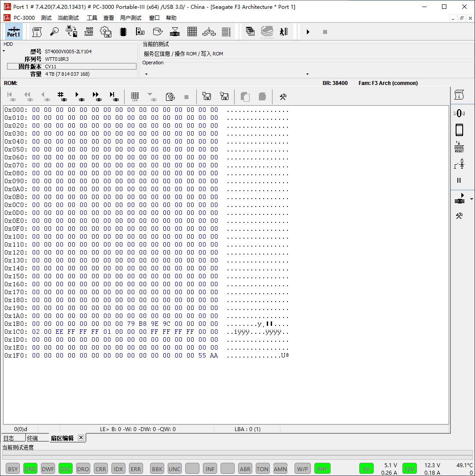
Task: Click the heads test icon with triangles
Action: [x=175, y=32]
